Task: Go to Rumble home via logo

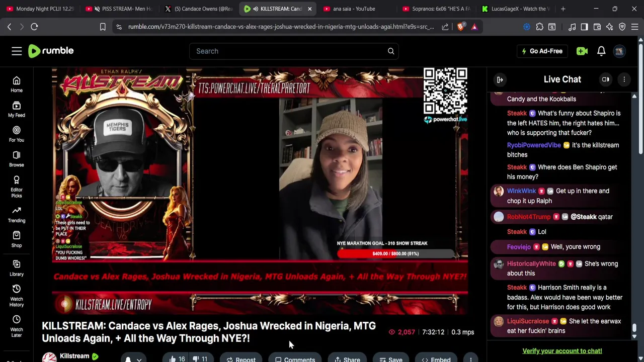Action: (x=51, y=51)
